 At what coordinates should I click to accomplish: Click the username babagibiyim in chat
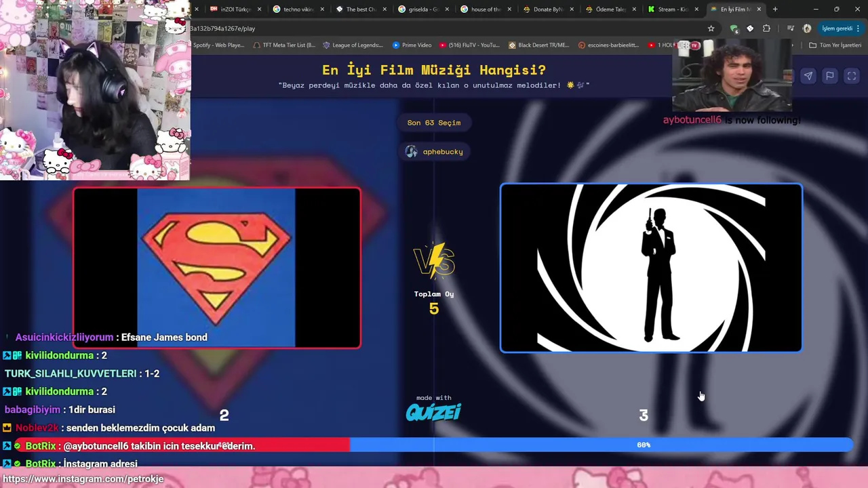(x=33, y=409)
